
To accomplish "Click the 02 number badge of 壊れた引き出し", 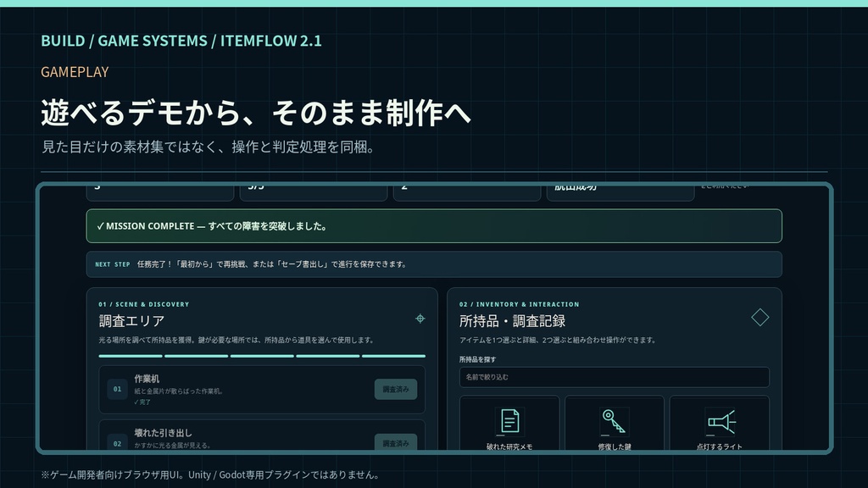I will pyautogui.click(x=117, y=443).
